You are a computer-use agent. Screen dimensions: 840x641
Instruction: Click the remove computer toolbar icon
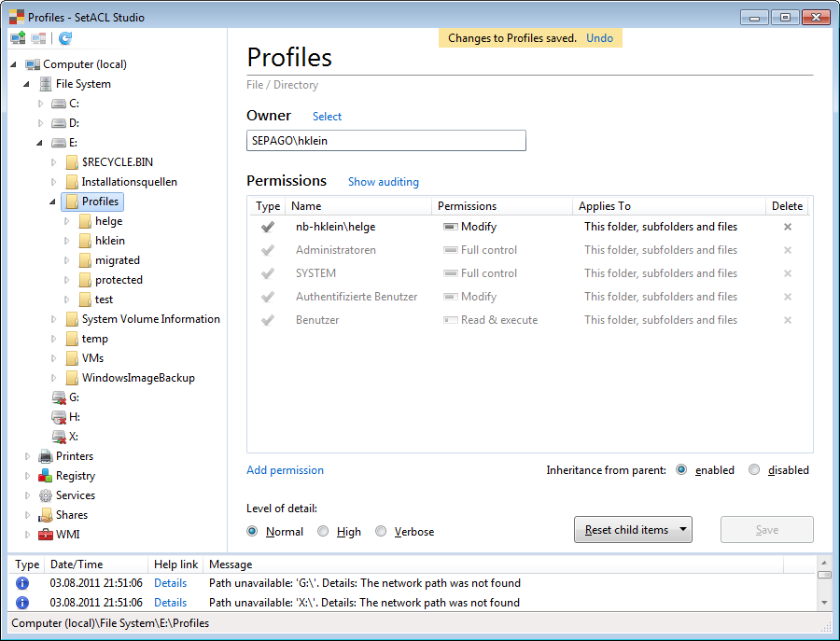38,38
